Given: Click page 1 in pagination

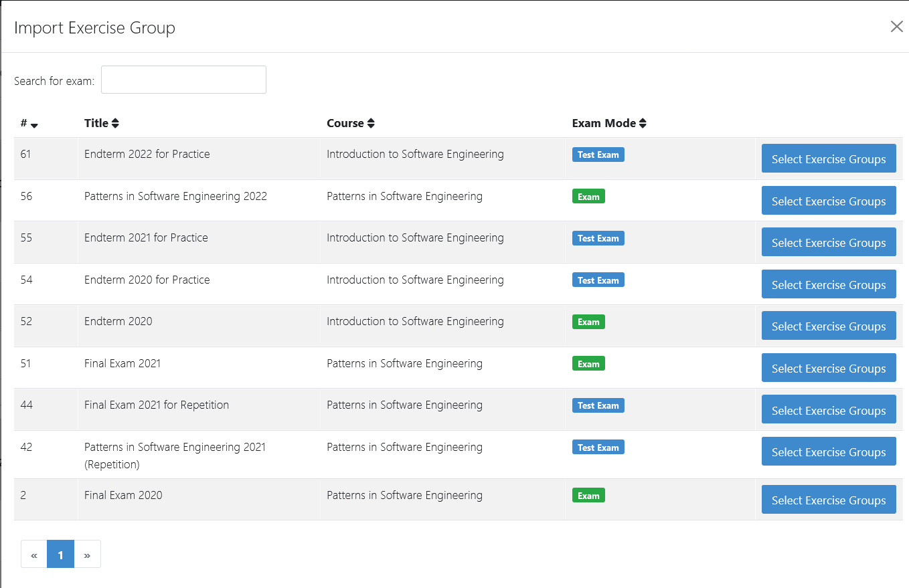Looking at the screenshot, I should 60,555.
